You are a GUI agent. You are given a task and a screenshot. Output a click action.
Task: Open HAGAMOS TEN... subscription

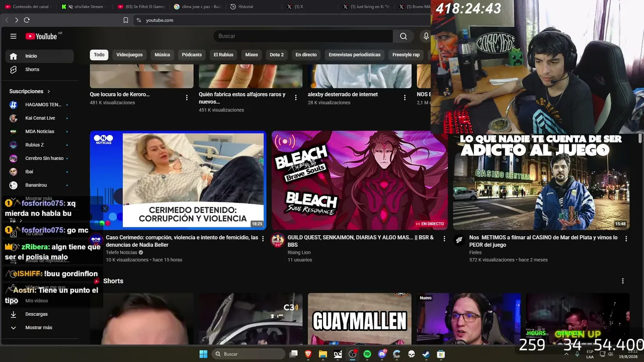(x=39, y=105)
